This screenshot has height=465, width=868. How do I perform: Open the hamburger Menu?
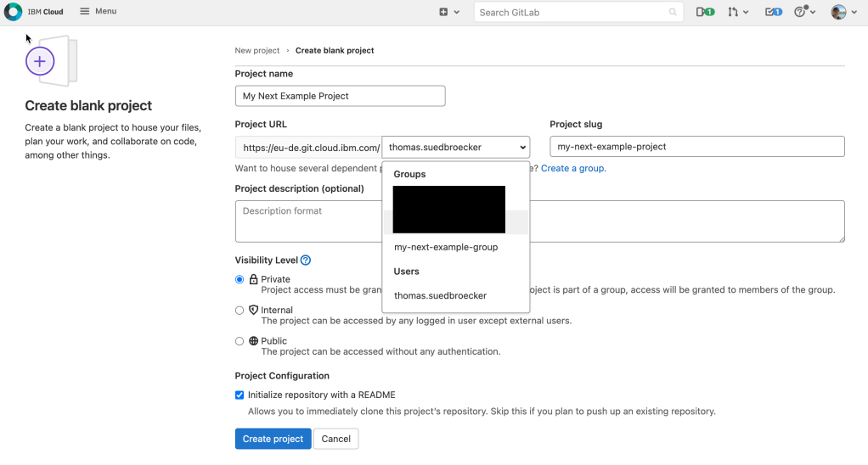(98, 12)
